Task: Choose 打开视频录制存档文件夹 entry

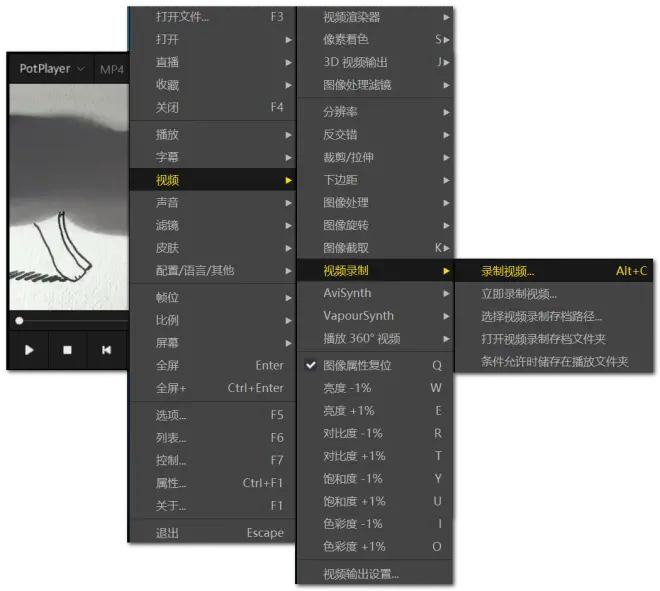Action: point(554,339)
